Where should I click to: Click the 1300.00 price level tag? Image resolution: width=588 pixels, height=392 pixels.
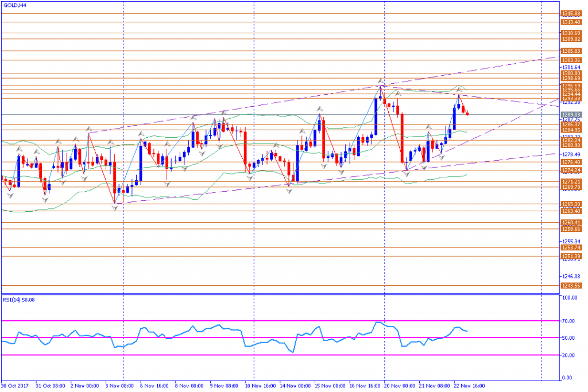tap(571, 73)
